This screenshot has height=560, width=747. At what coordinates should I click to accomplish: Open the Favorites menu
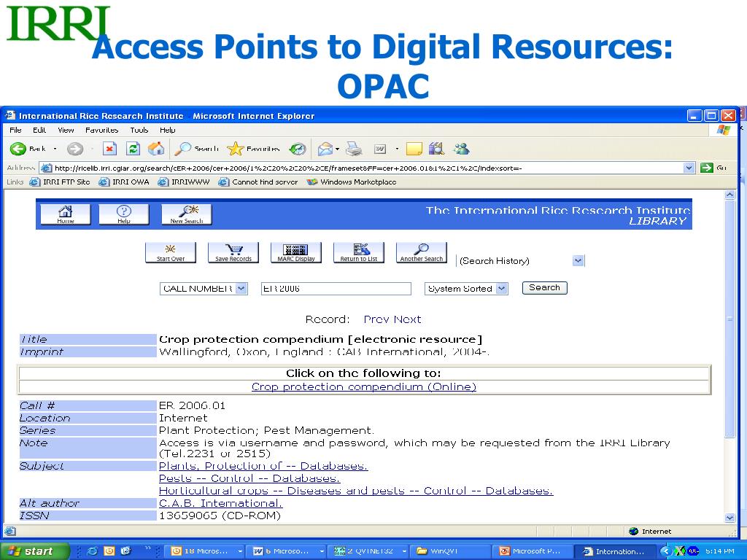click(x=101, y=130)
